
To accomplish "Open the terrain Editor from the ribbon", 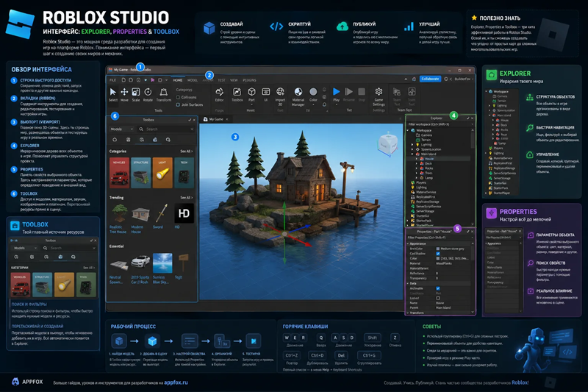I will click(219, 95).
